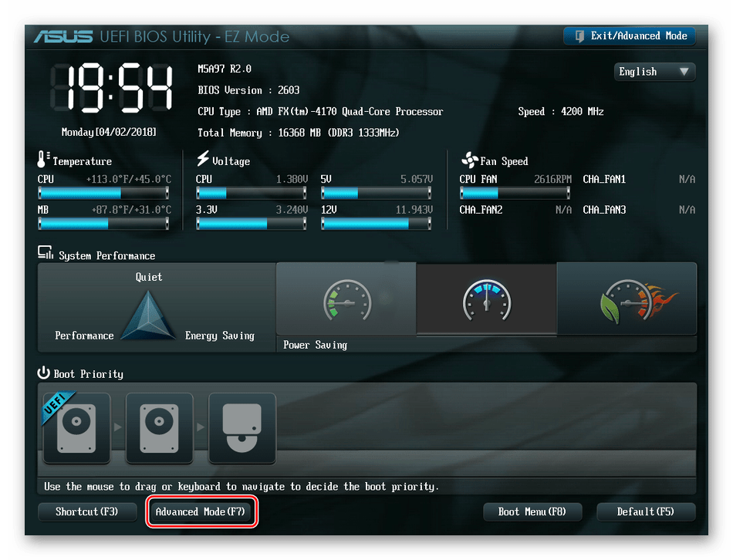This screenshot has width=733, height=560.
Task: Select the Normal mode blue gauge icon
Action: (x=487, y=300)
